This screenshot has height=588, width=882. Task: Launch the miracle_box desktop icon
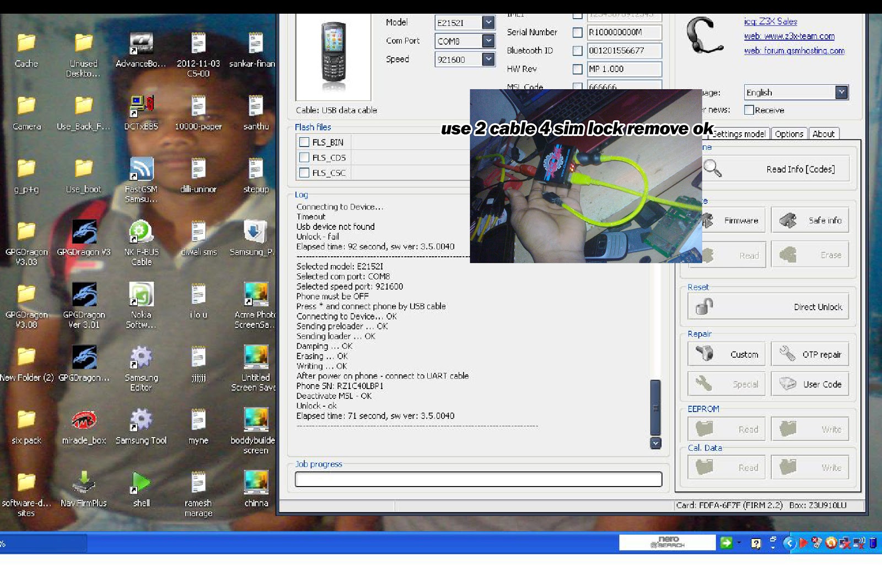point(84,427)
